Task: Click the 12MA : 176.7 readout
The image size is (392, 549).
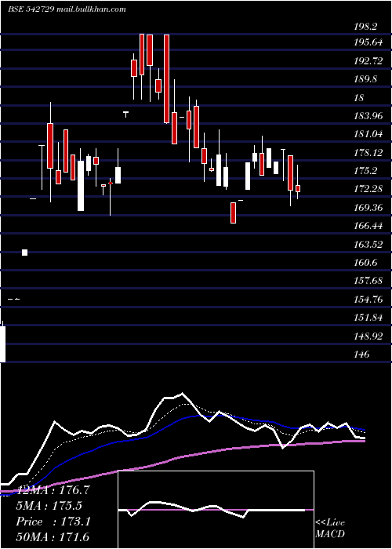Action: pos(53,490)
